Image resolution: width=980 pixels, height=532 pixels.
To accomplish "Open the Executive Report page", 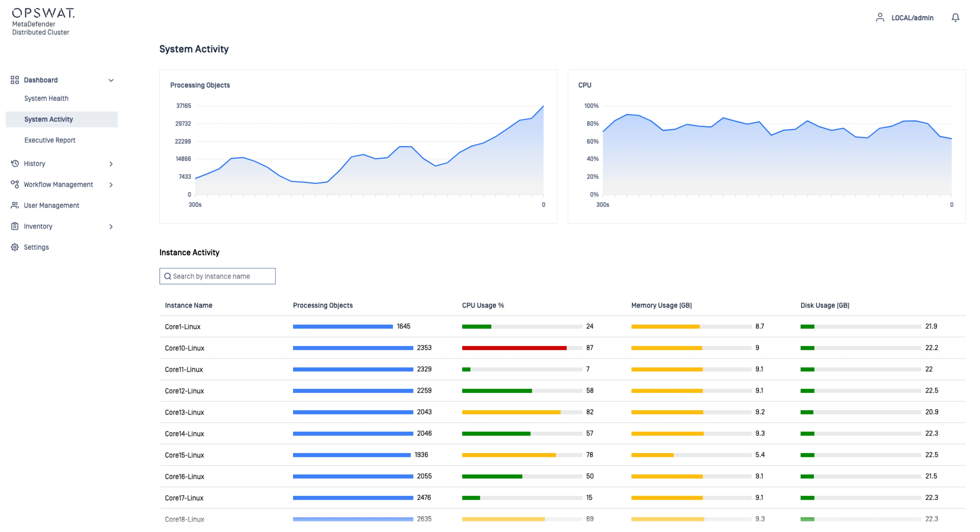I will (50, 140).
